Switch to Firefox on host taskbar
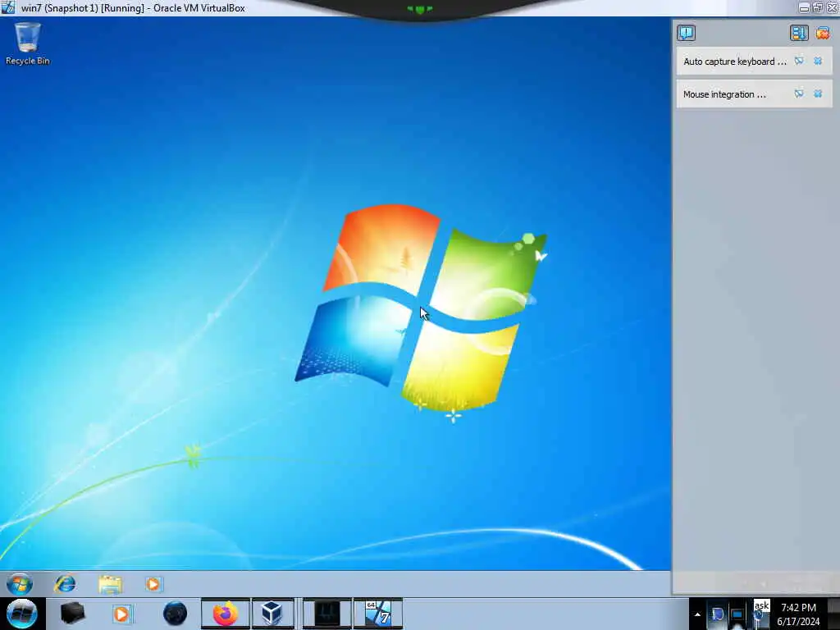This screenshot has width=840, height=630. click(x=226, y=614)
